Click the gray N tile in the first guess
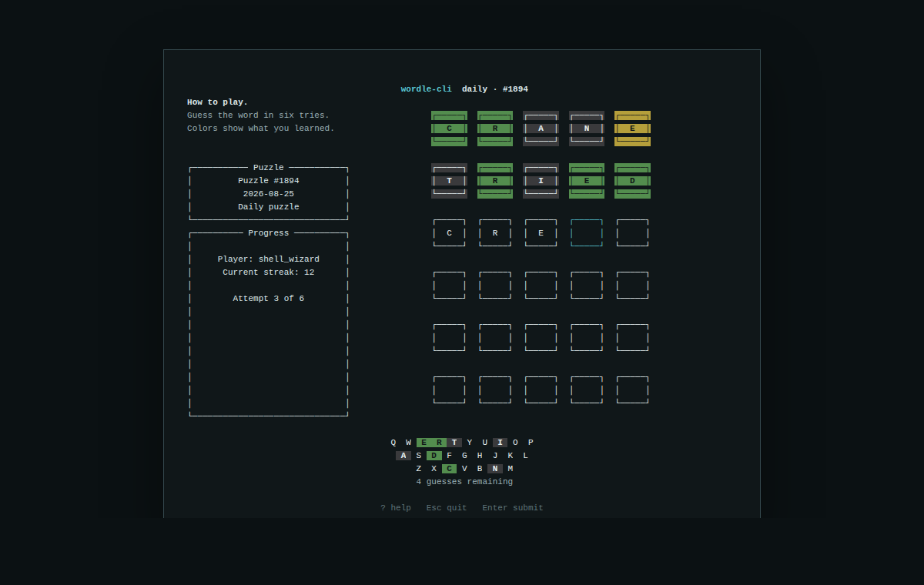 coord(587,129)
